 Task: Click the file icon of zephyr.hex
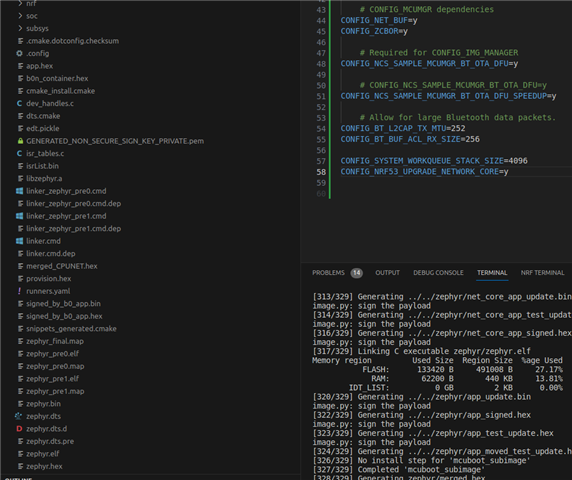click(20, 466)
